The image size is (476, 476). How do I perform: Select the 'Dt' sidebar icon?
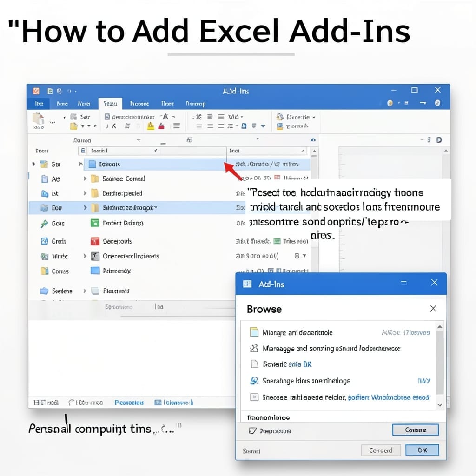point(45,193)
